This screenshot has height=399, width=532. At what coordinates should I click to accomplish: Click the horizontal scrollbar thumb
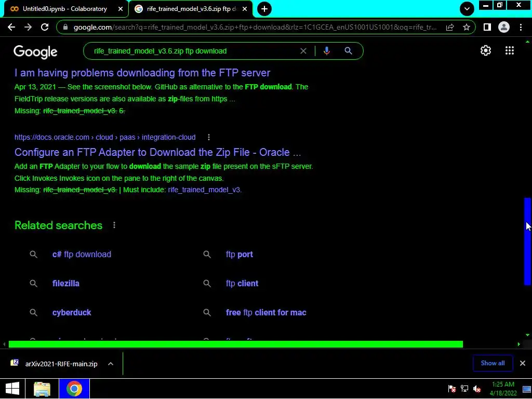click(235, 344)
